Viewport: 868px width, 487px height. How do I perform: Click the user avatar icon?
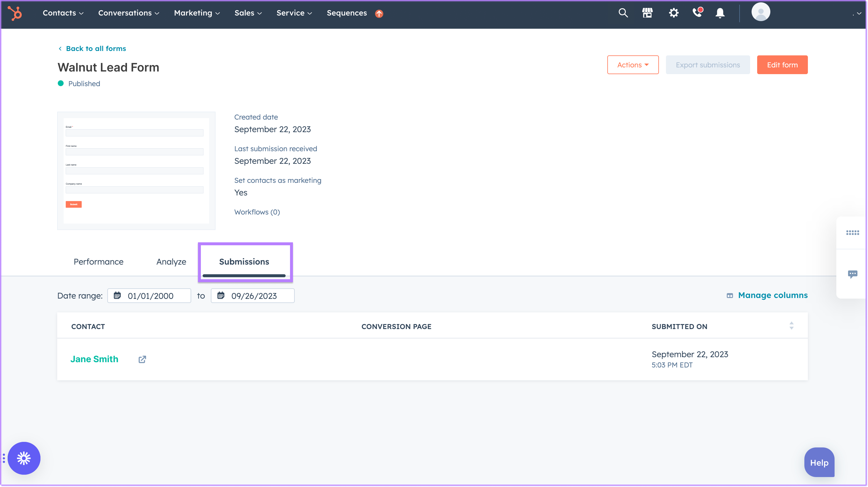[x=760, y=12]
